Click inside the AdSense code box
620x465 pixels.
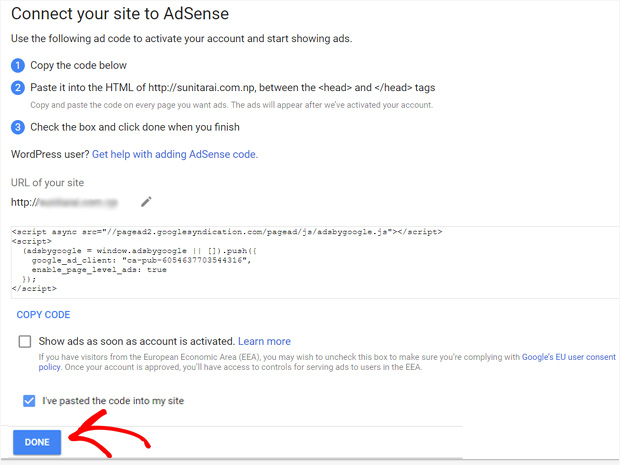coord(315,262)
